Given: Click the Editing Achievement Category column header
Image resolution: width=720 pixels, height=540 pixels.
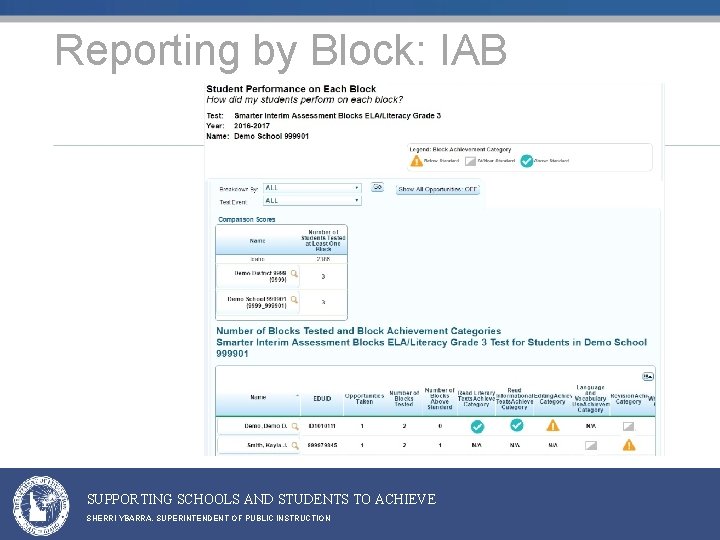Looking at the screenshot, I should 552,399.
